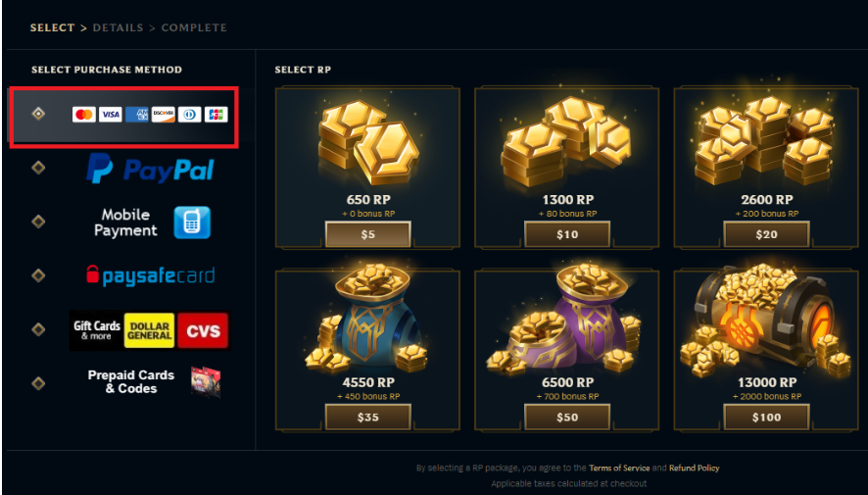Click the JCB card icon

pos(216,115)
